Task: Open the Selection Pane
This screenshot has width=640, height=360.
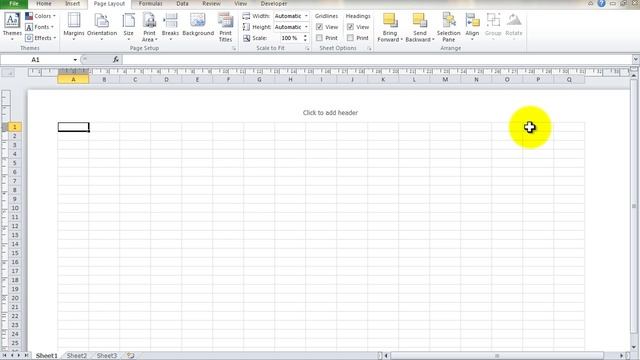Action: (449, 27)
